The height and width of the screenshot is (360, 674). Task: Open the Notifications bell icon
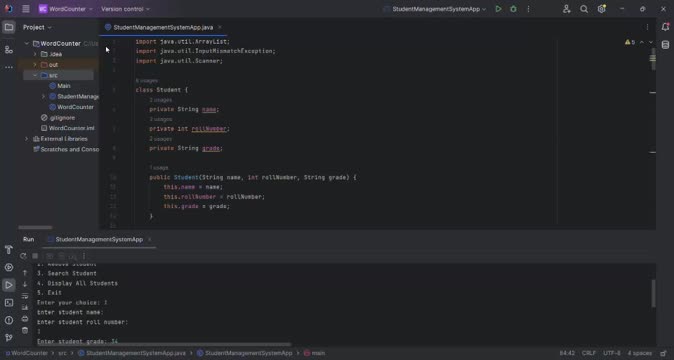(x=665, y=27)
